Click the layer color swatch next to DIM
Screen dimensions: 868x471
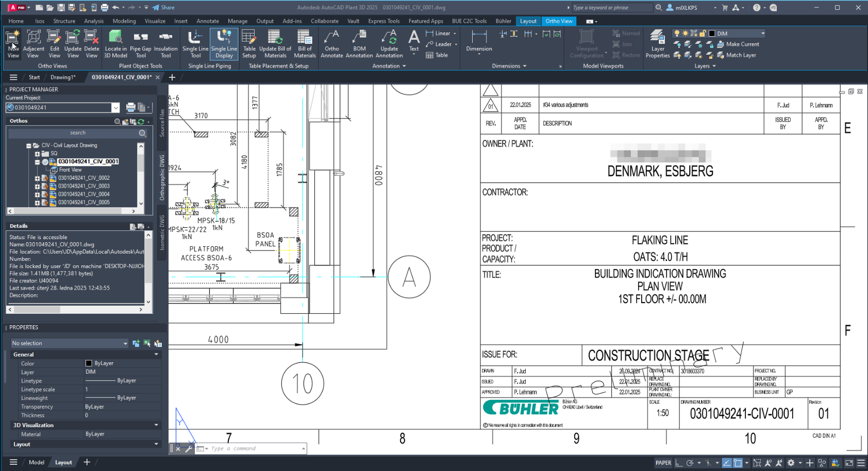pos(712,33)
